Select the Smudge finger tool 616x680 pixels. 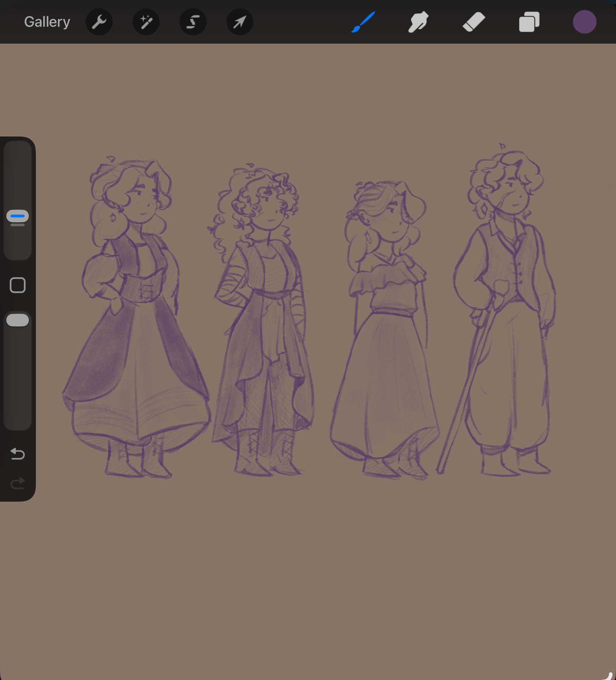(418, 22)
